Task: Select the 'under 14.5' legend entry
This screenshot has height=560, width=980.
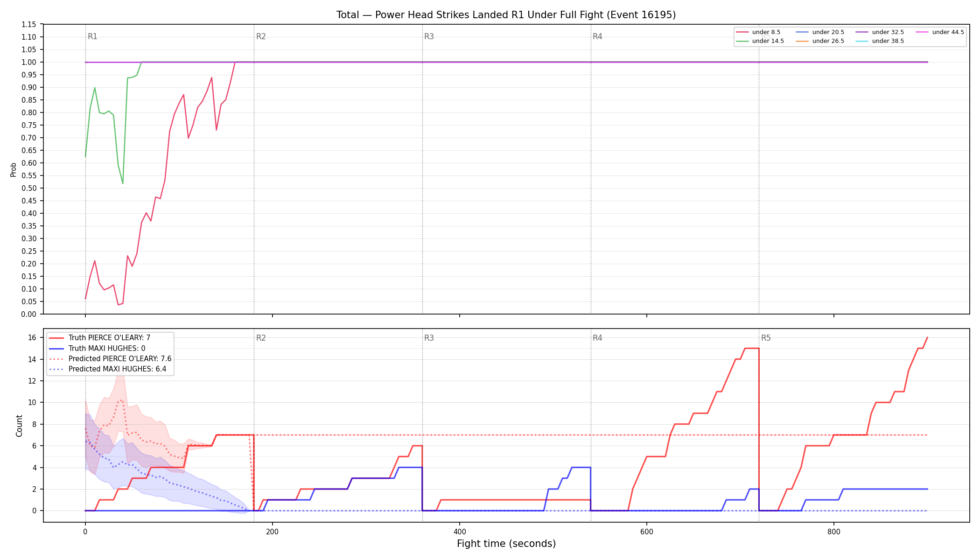Action: [760, 41]
